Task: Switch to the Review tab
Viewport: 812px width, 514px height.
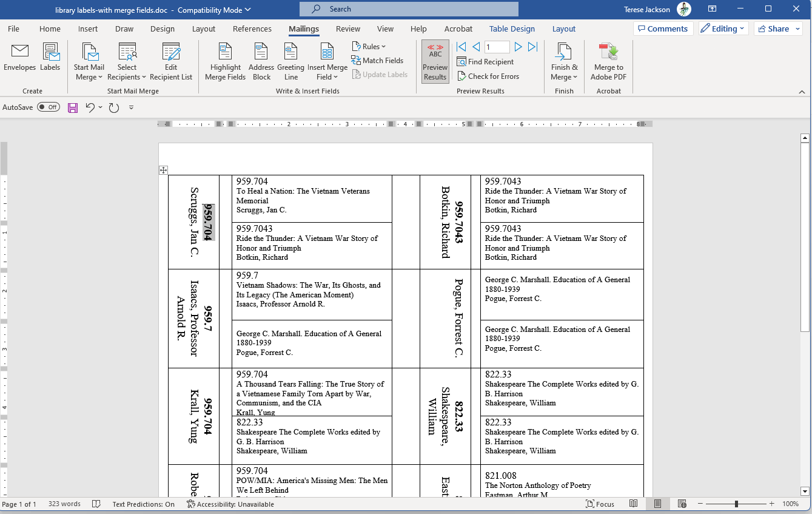Action: pyautogui.click(x=348, y=29)
